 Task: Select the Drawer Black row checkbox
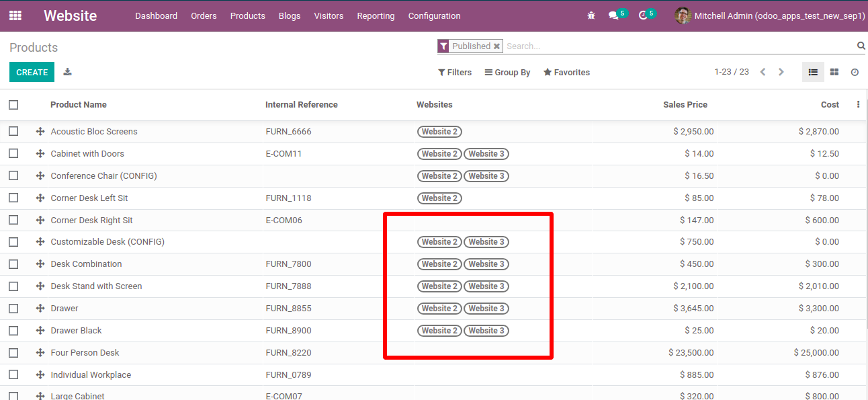[x=13, y=331]
